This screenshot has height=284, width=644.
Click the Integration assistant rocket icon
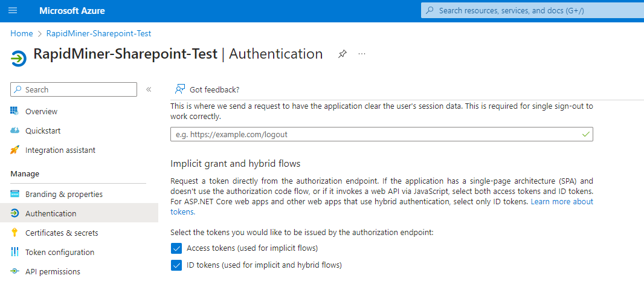pyautogui.click(x=15, y=150)
